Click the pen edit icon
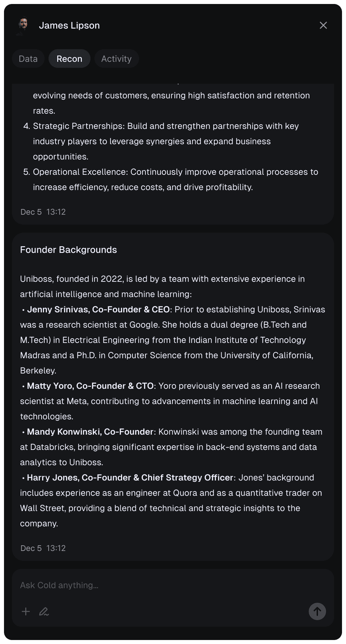This screenshot has width=346, height=644. coord(44,611)
